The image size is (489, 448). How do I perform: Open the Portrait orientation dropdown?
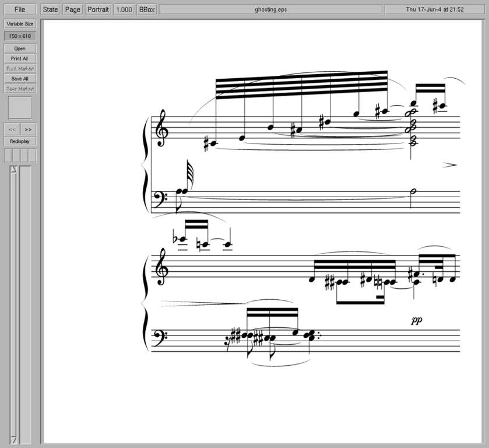click(98, 10)
